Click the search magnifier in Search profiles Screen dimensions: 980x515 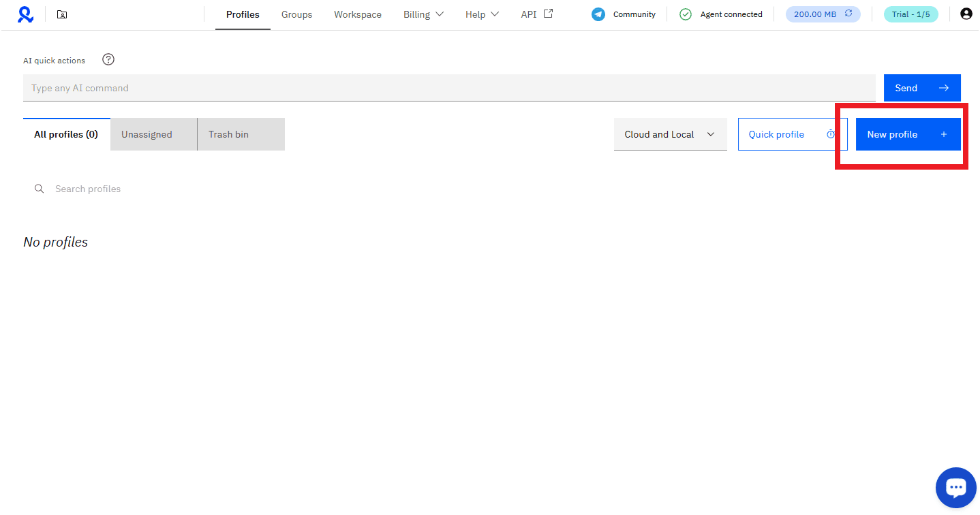click(x=39, y=189)
